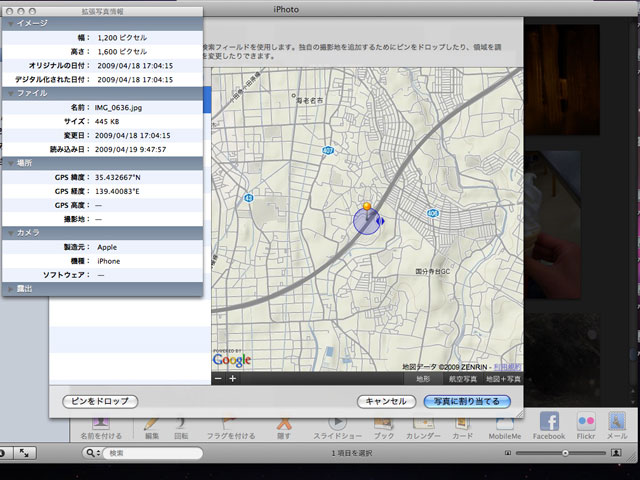Adjust the thumbnail size slider knob
Viewport: 640px width, 480px height.
pos(565,453)
